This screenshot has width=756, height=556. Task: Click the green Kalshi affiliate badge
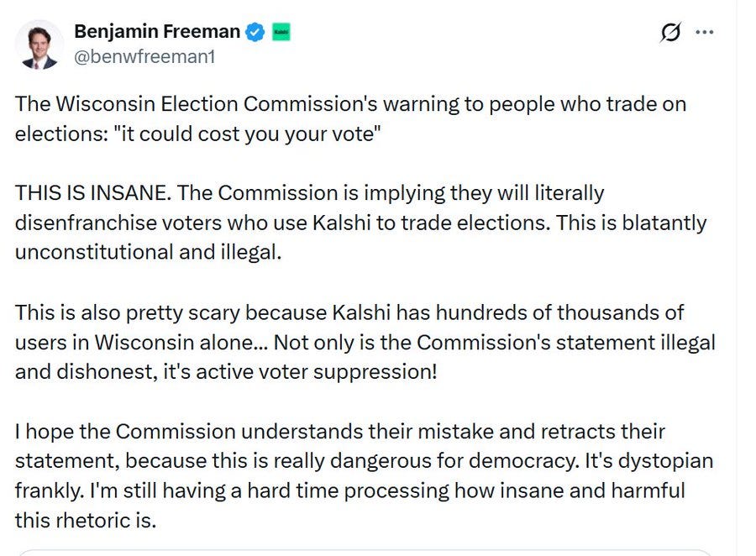pos(281,32)
